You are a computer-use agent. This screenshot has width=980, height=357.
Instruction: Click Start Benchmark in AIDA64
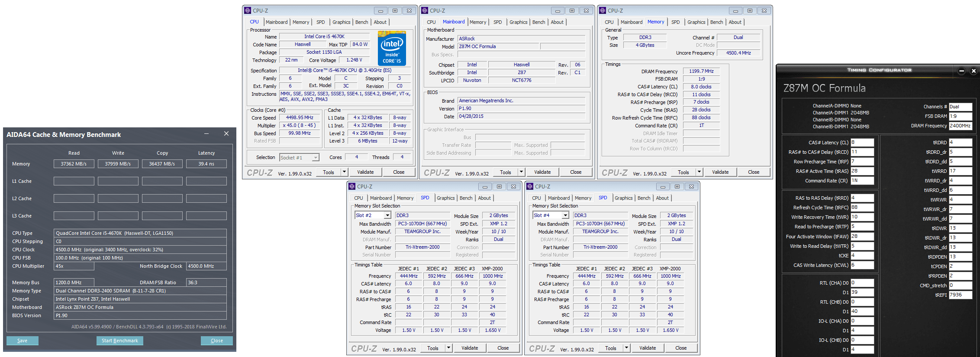[x=120, y=341]
